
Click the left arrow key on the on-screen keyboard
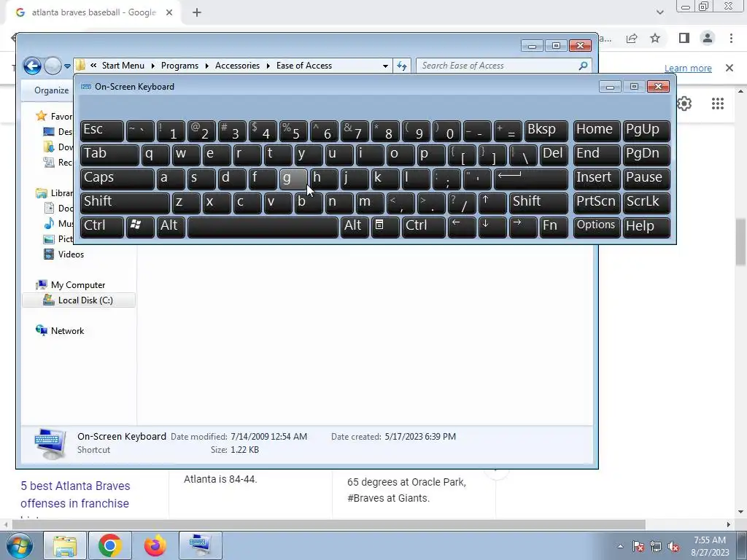pos(462,226)
